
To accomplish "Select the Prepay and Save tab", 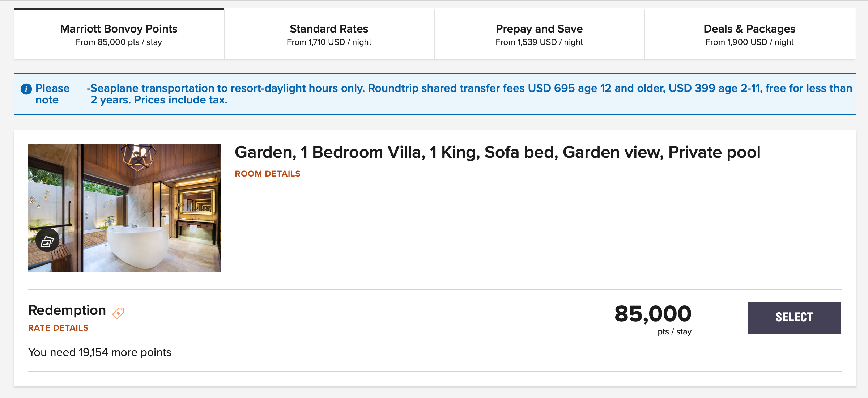I will pyautogui.click(x=539, y=34).
